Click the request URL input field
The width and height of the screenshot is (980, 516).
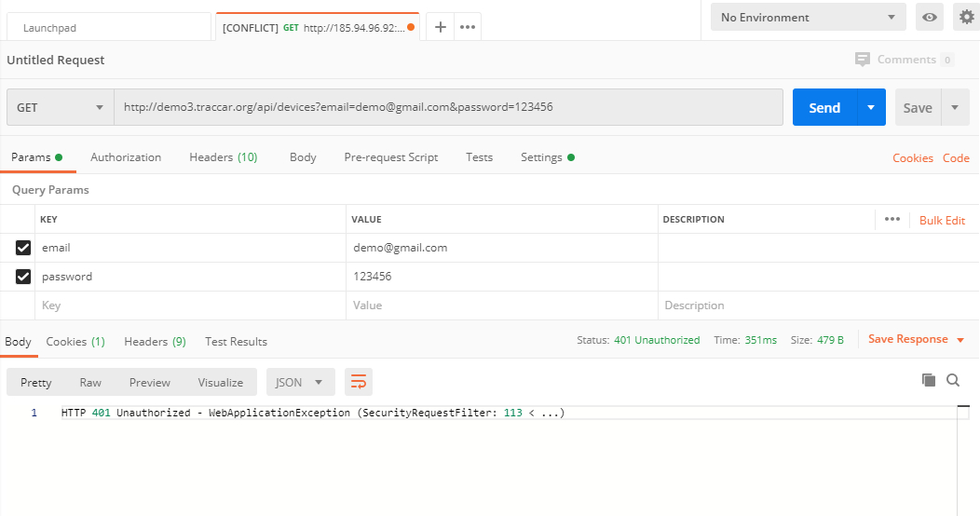tap(447, 108)
